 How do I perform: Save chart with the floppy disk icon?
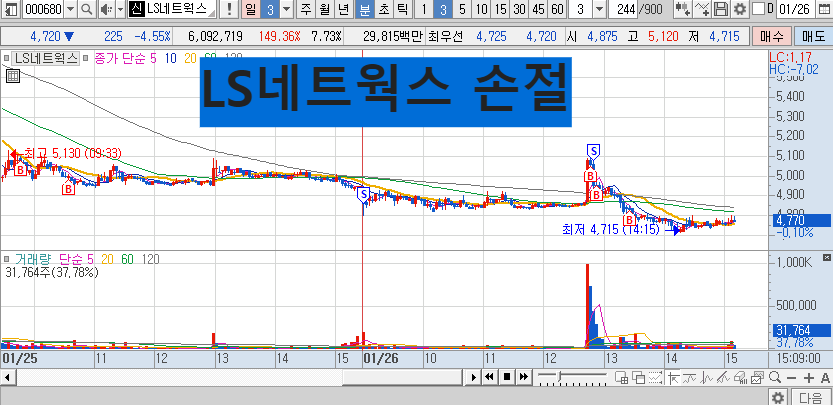721,9
